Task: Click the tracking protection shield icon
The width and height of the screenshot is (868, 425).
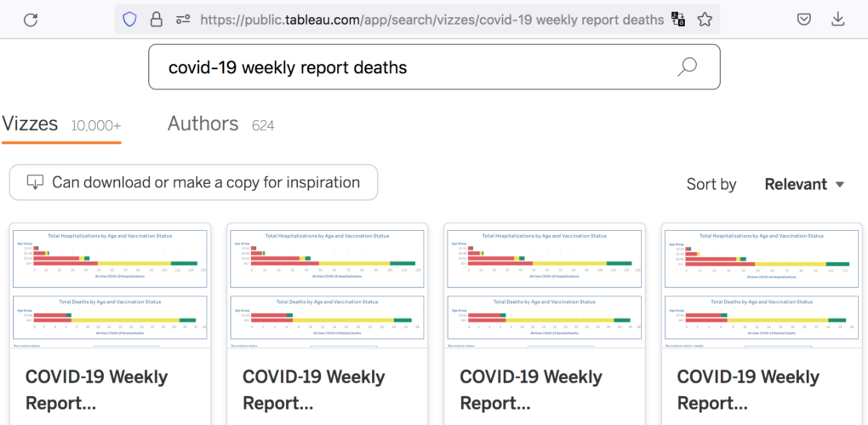Action: pyautogui.click(x=129, y=19)
